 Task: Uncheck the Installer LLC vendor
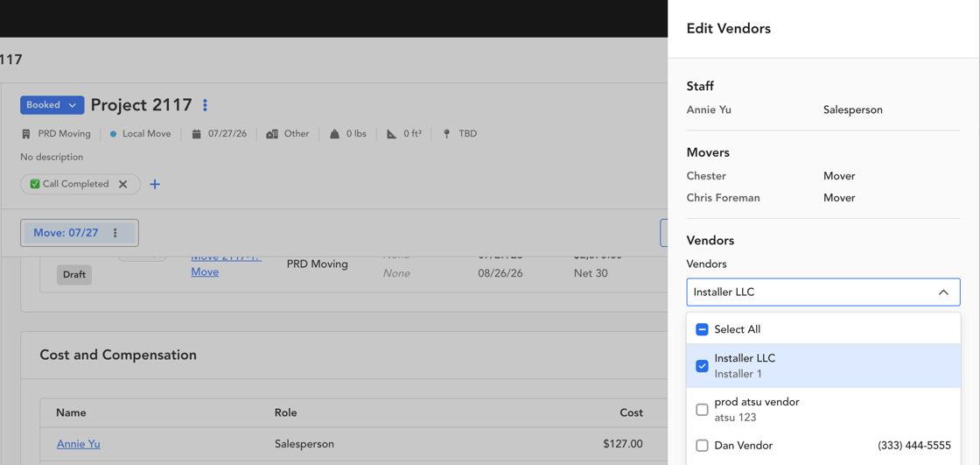tap(702, 366)
